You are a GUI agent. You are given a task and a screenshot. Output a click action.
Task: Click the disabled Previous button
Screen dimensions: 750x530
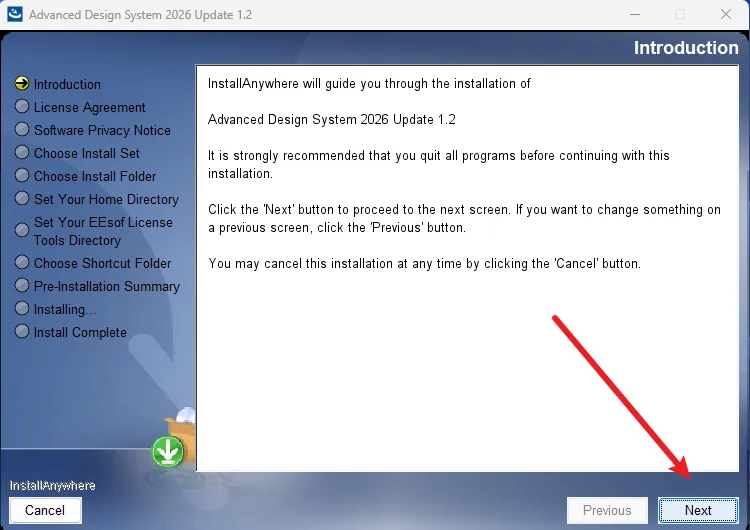coord(607,510)
